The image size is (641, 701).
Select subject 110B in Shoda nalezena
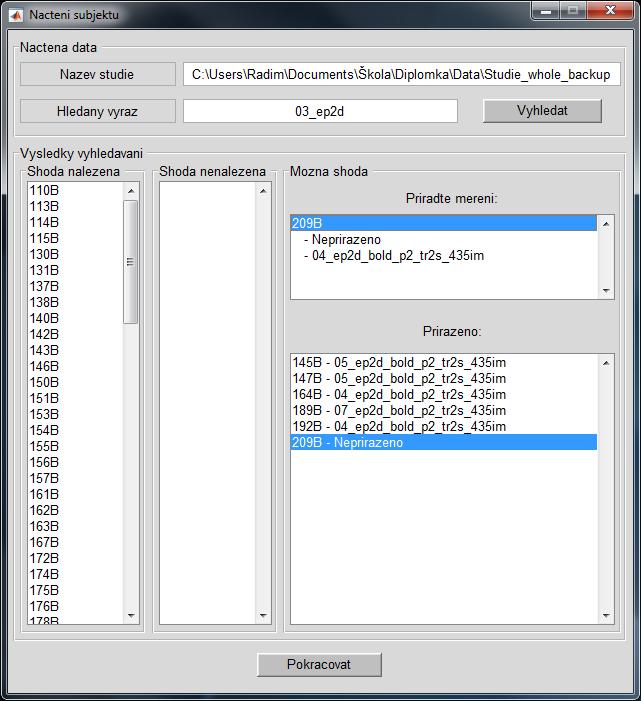[x=75, y=190]
